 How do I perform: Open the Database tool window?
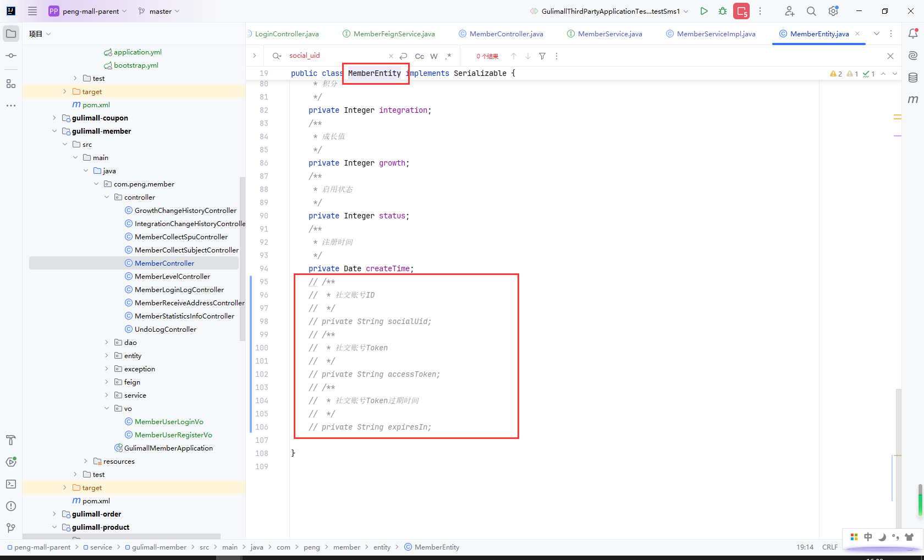pyautogui.click(x=913, y=78)
